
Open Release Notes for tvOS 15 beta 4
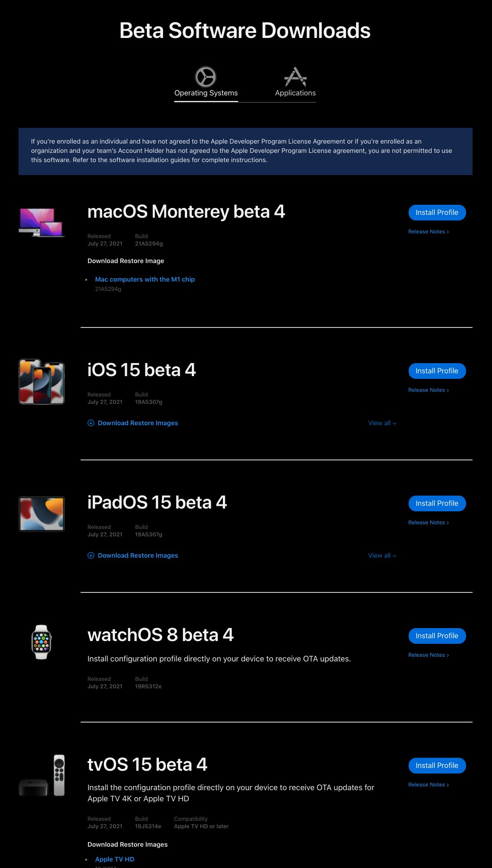pos(429,785)
